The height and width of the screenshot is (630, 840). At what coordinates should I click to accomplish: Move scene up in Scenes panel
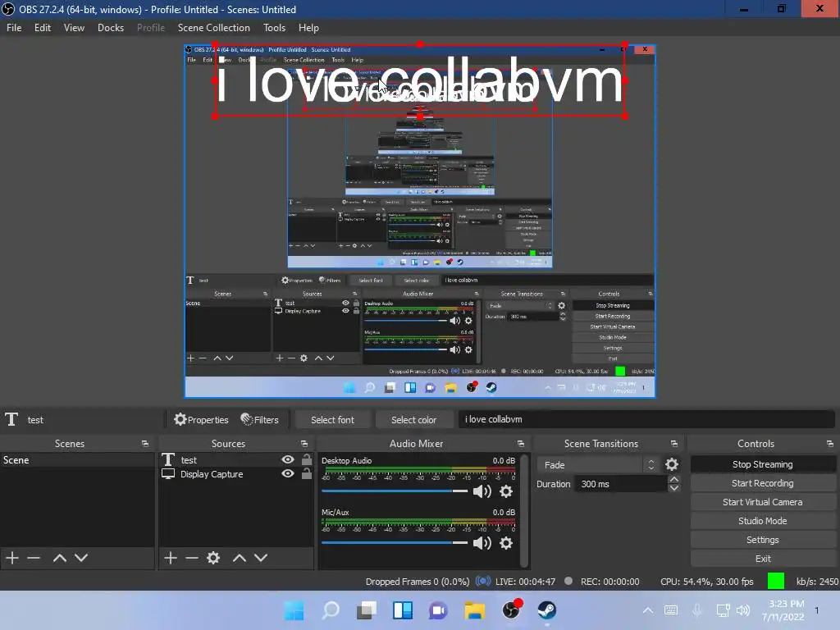(x=59, y=558)
